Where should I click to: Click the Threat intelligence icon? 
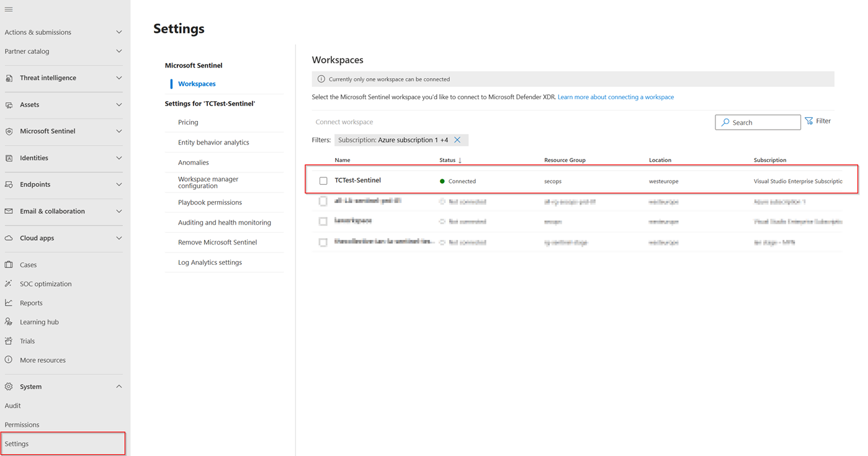pos(9,78)
